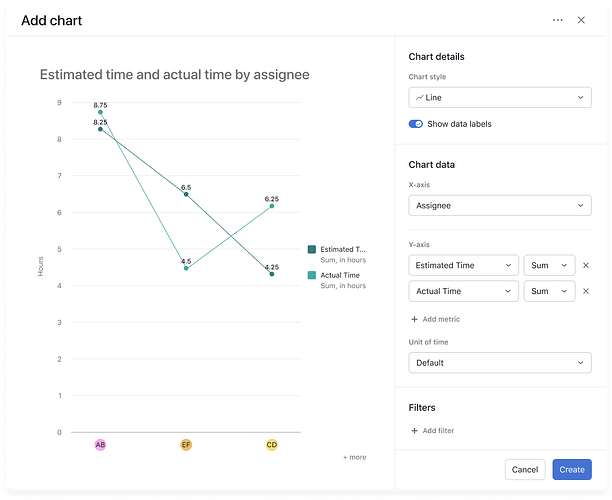Cancel chart creation
Screen dimensions: 612x500
point(525,469)
